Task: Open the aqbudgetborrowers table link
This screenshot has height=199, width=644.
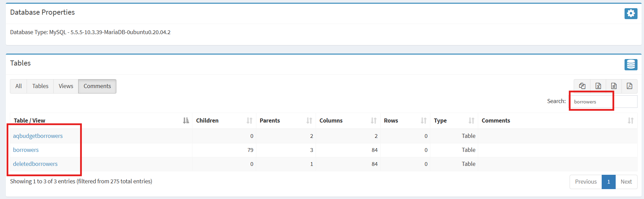Action: tap(38, 136)
